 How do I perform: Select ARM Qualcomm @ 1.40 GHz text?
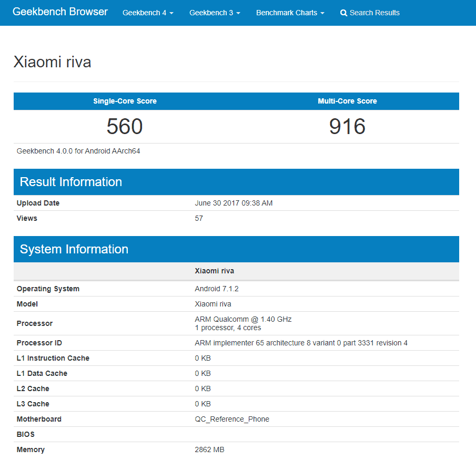[243, 319]
